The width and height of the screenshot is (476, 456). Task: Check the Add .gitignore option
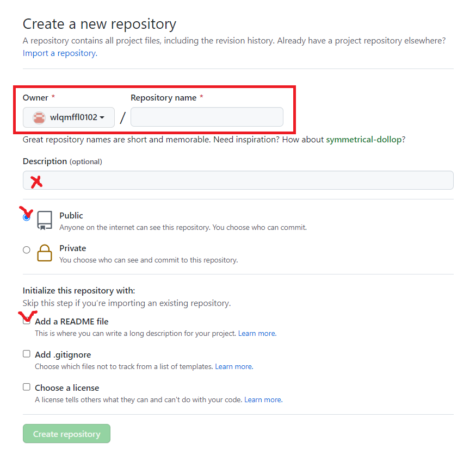tap(27, 354)
